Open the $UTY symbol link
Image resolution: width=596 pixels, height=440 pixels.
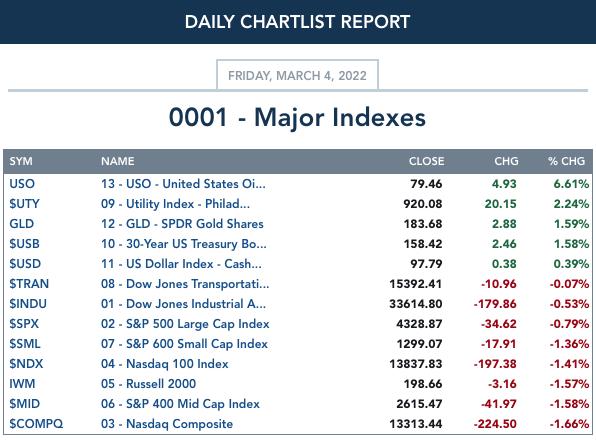[x=24, y=204]
